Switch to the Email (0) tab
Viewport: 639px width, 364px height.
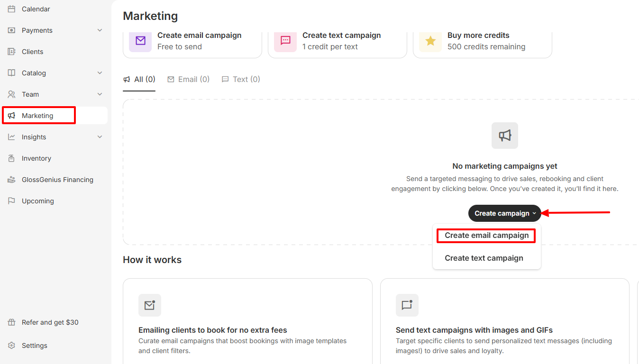pyautogui.click(x=189, y=79)
